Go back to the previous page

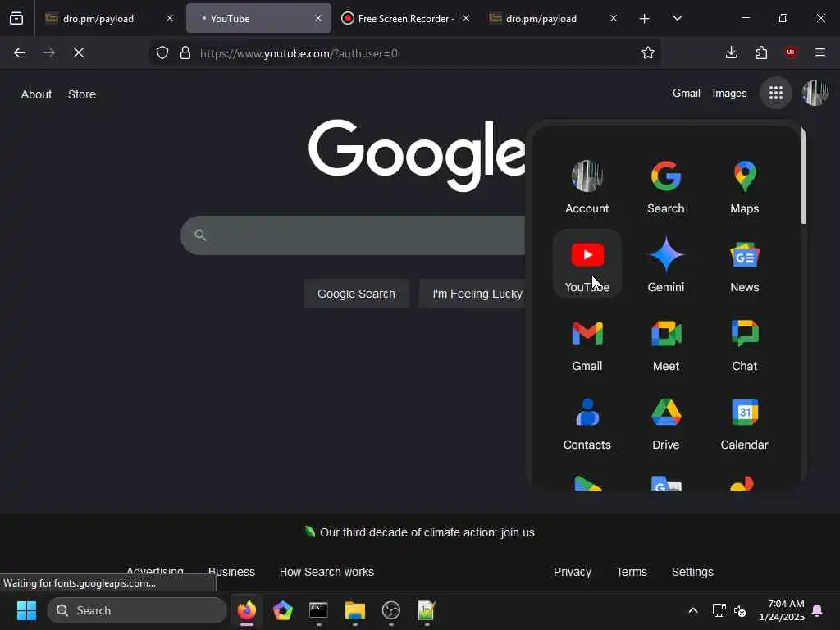(x=20, y=52)
